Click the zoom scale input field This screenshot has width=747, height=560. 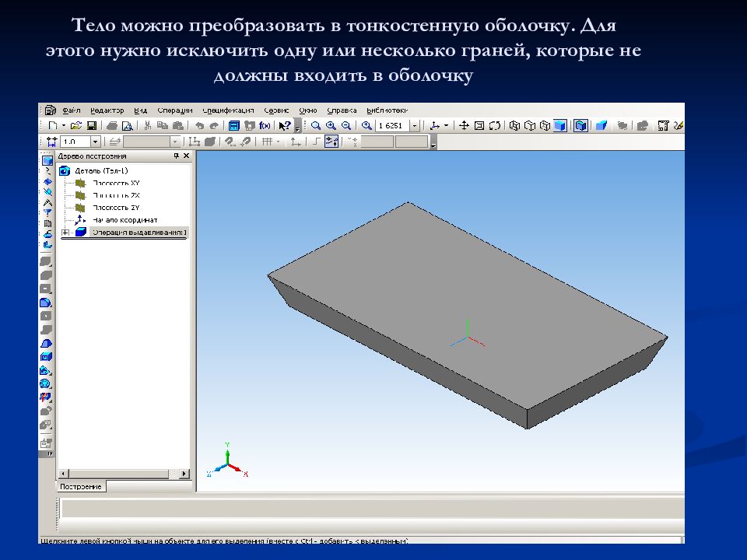point(392,126)
